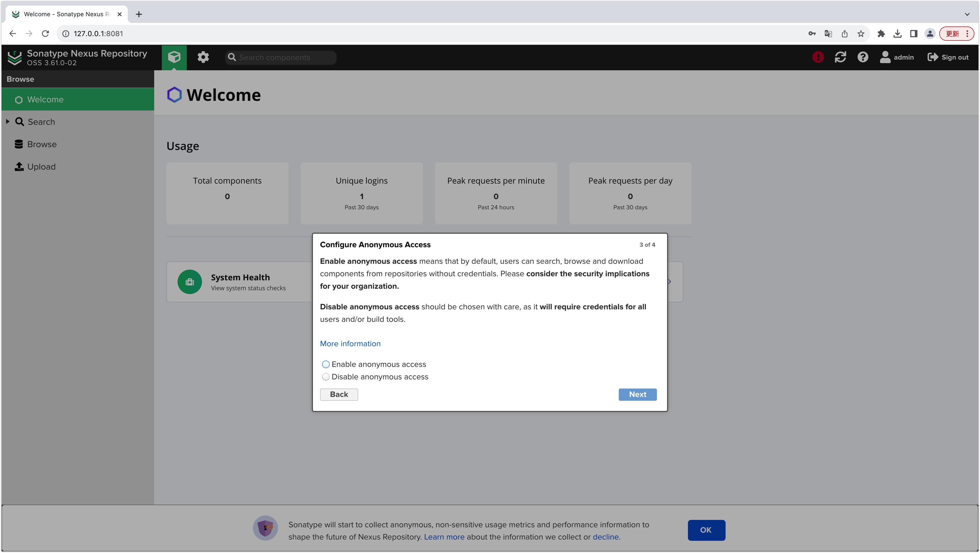This screenshot has width=980, height=553.
Task: Close the Welcome browser tab
Action: (120, 14)
